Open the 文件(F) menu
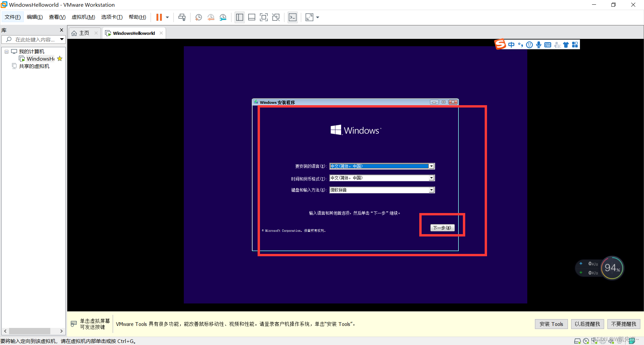The width and height of the screenshot is (644, 345). click(13, 17)
